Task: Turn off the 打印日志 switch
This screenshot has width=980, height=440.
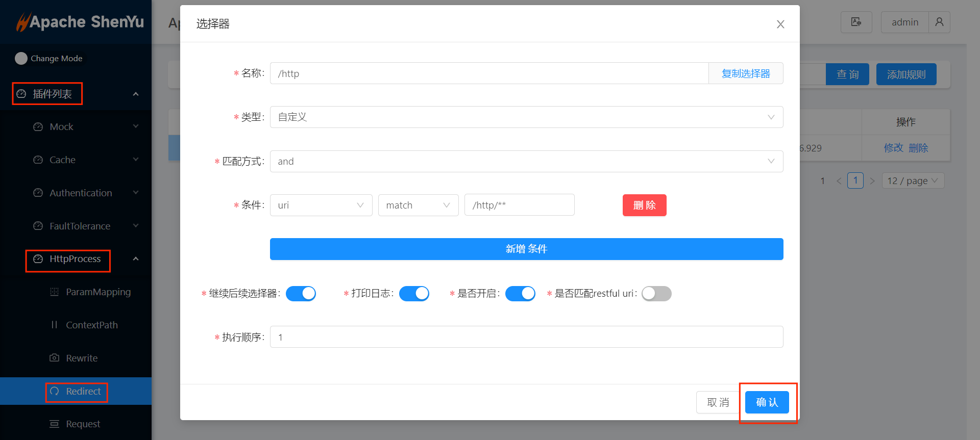Action: click(x=414, y=294)
